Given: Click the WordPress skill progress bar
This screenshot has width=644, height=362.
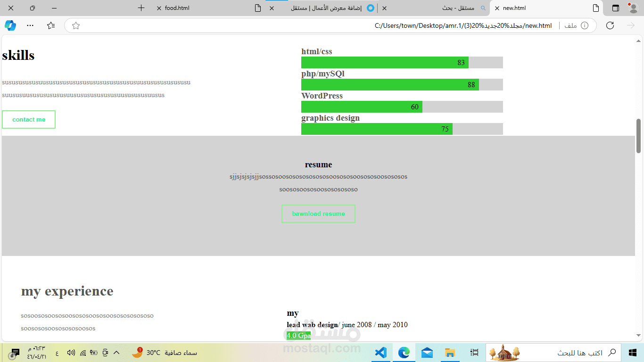Looking at the screenshot, I should [402, 107].
